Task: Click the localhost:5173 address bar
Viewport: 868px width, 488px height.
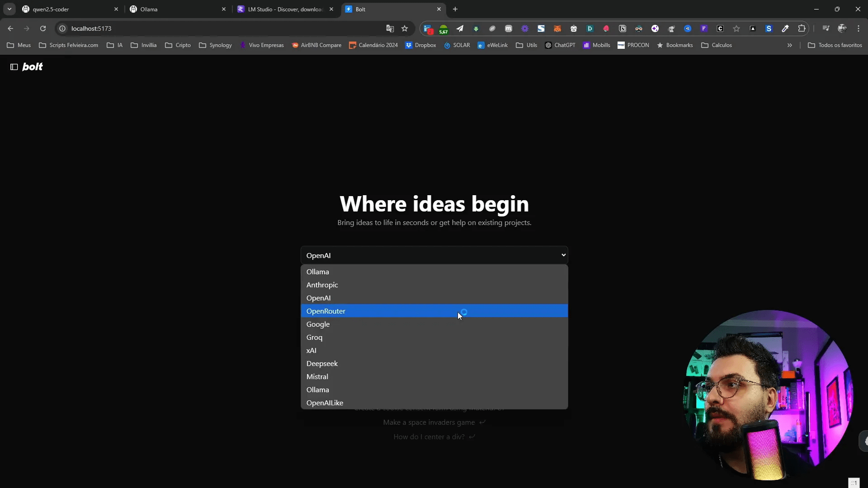Action: click(226, 28)
